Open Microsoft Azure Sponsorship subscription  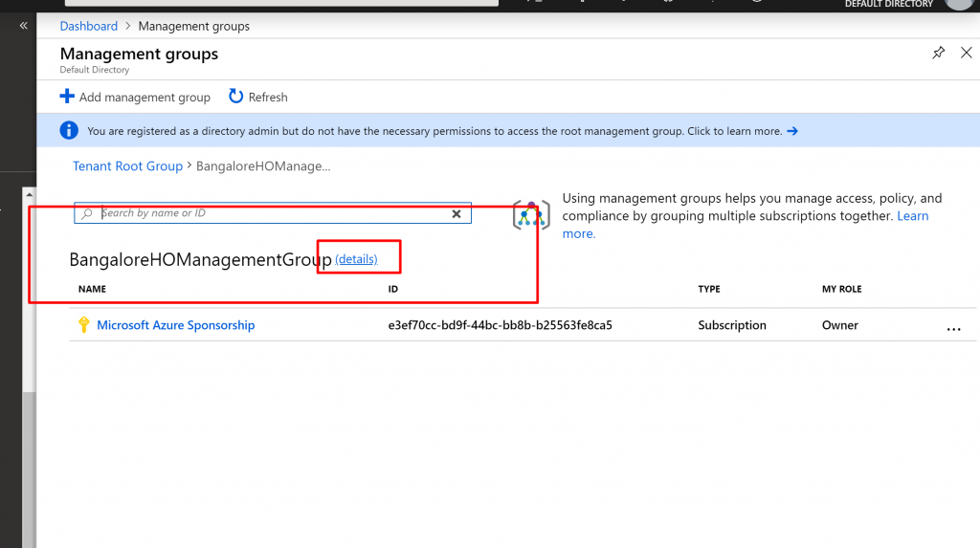point(175,325)
